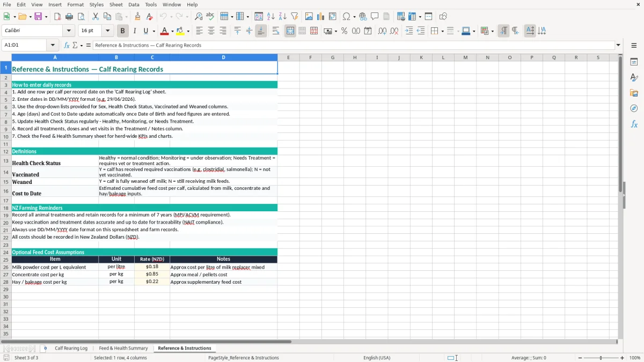Screen dimensions: 644x362
Task: Export directly as PDF
Action: pyautogui.click(x=57, y=17)
